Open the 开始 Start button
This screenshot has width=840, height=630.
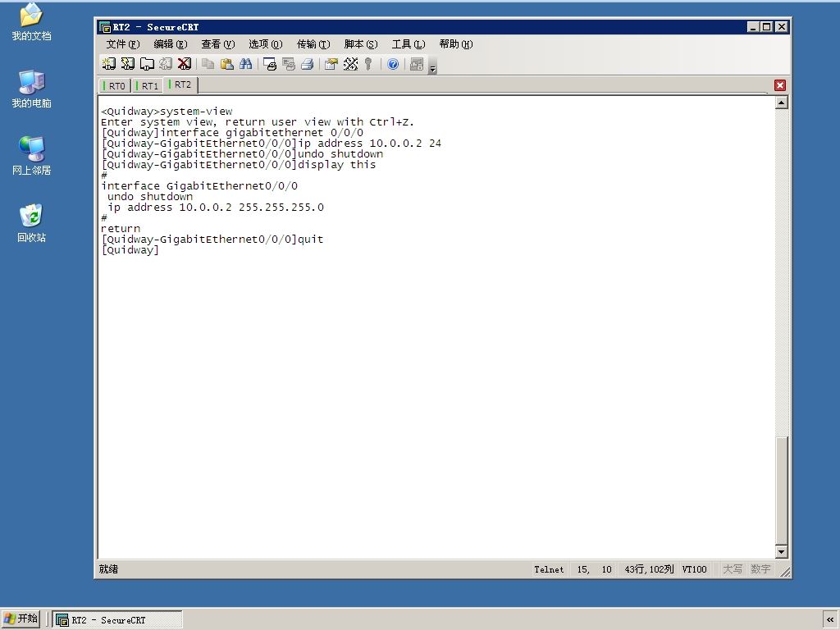tap(21, 619)
